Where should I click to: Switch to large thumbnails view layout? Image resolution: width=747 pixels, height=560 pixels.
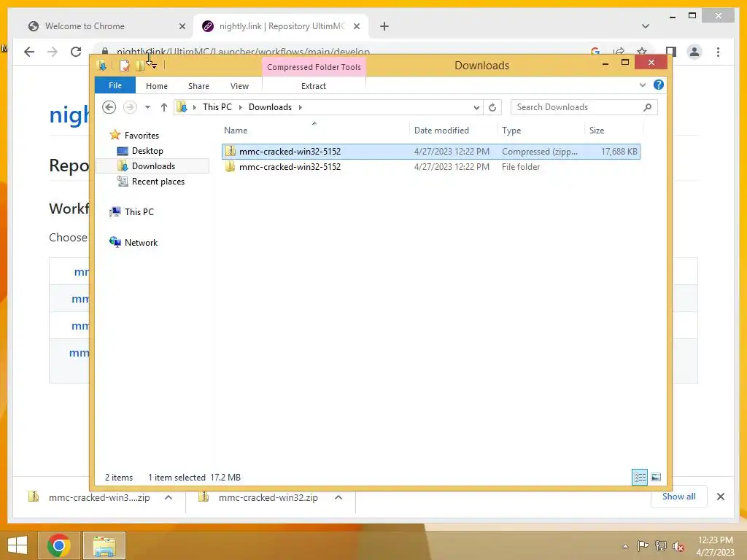click(656, 477)
